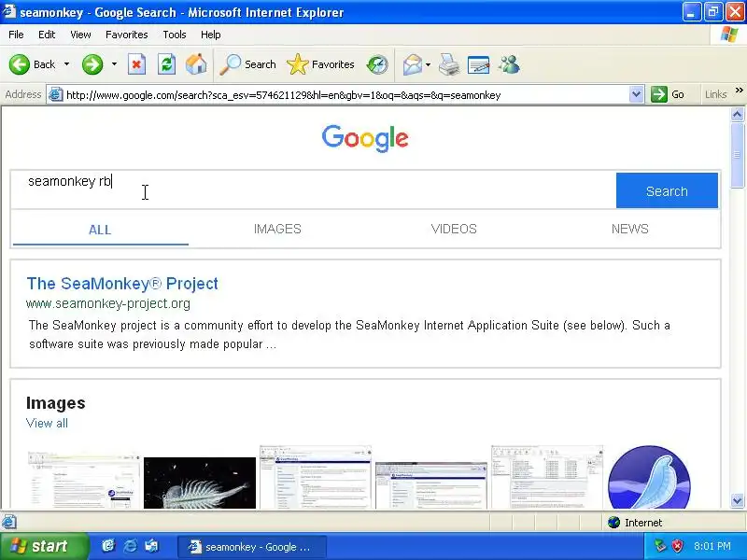Launch Internet Explorer from the Quick Launch bar
747x560 pixels.
coord(130,546)
